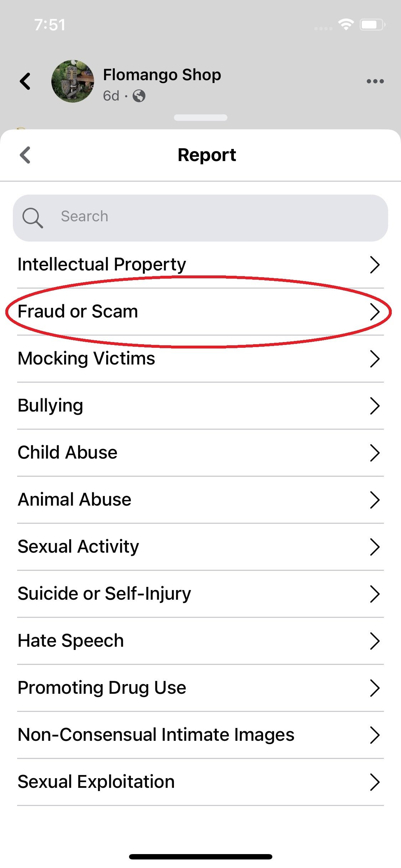Expand the Child Abuse report option
The height and width of the screenshot is (868, 401).
click(375, 453)
